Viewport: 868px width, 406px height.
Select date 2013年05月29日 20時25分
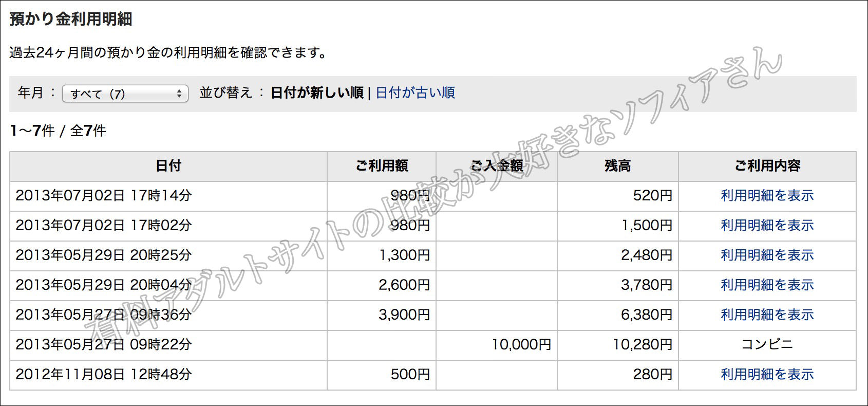coord(103,255)
